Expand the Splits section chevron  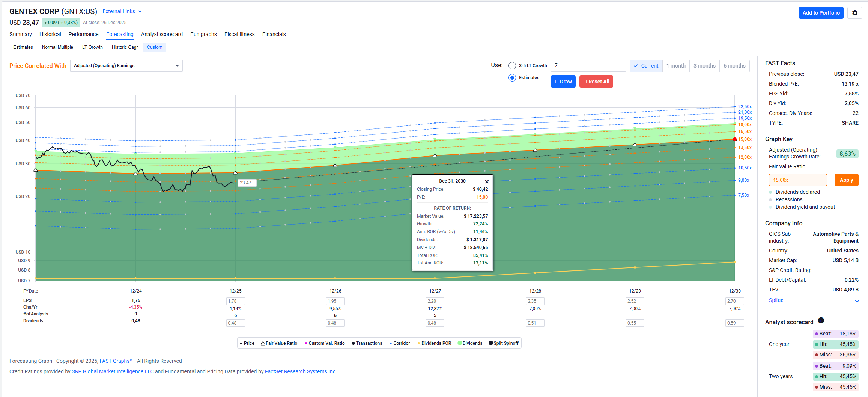coord(857,301)
